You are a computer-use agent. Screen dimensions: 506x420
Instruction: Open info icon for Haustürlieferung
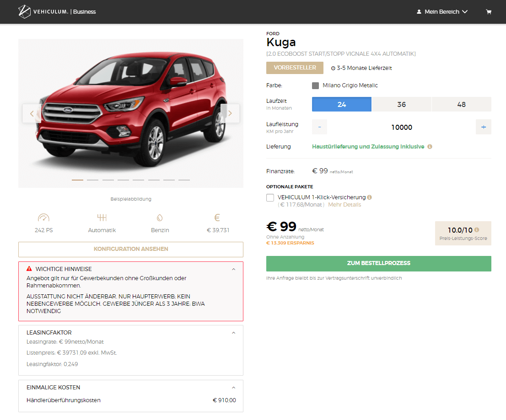(x=430, y=147)
